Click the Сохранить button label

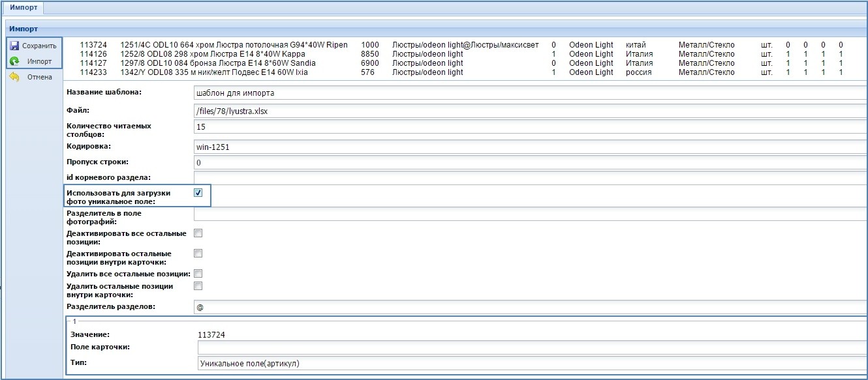coord(39,46)
